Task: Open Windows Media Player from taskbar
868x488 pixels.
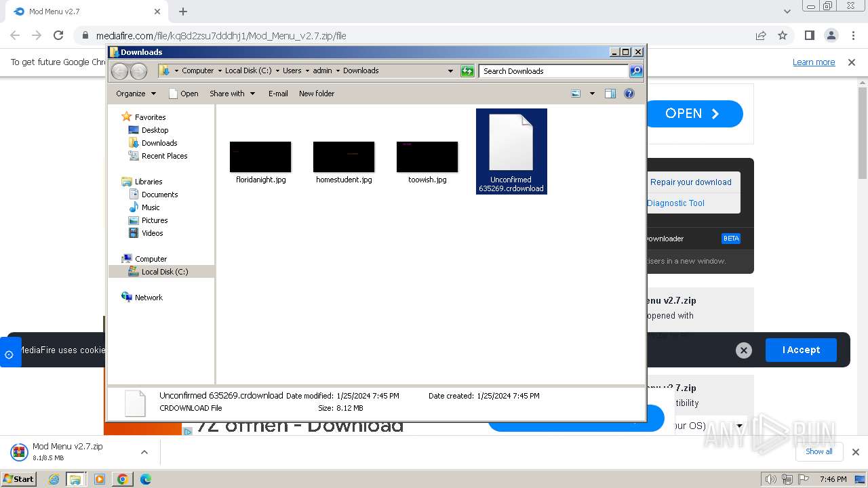Action: pyautogui.click(x=100, y=479)
